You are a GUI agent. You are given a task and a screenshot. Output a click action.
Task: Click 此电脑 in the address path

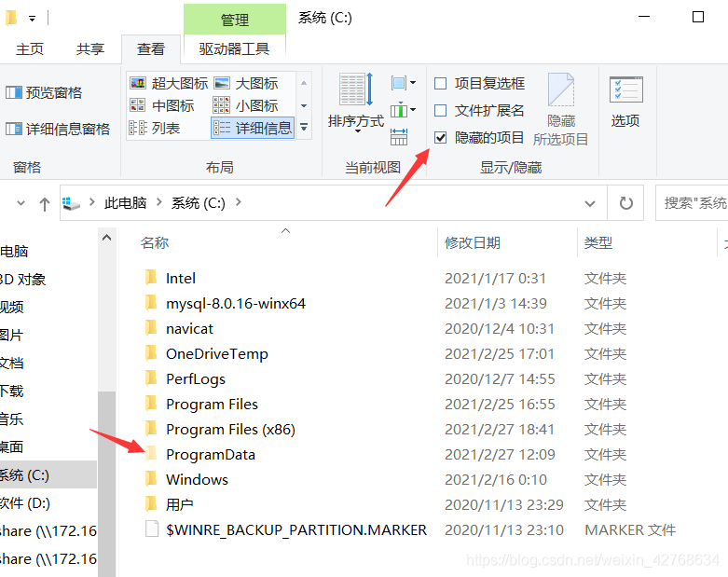click(125, 203)
